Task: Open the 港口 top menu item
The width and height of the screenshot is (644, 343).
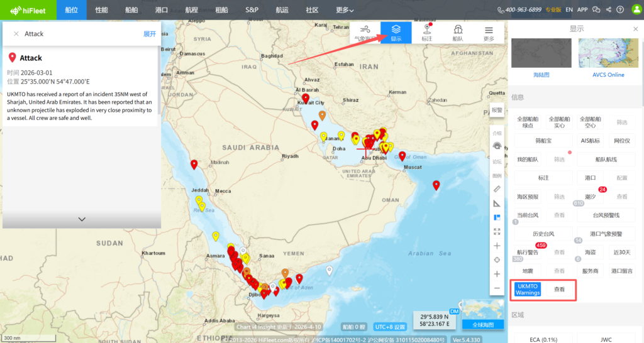Action: tap(162, 10)
